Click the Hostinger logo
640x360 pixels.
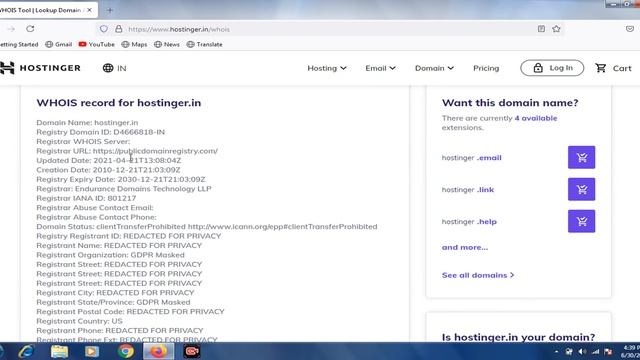(40, 68)
